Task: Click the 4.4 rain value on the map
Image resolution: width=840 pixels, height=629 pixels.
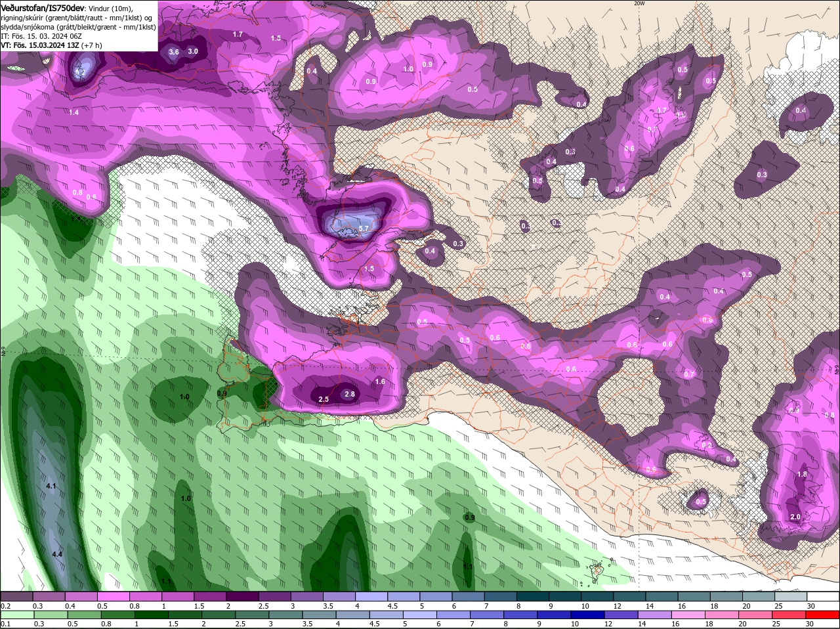Action: coord(57,555)
